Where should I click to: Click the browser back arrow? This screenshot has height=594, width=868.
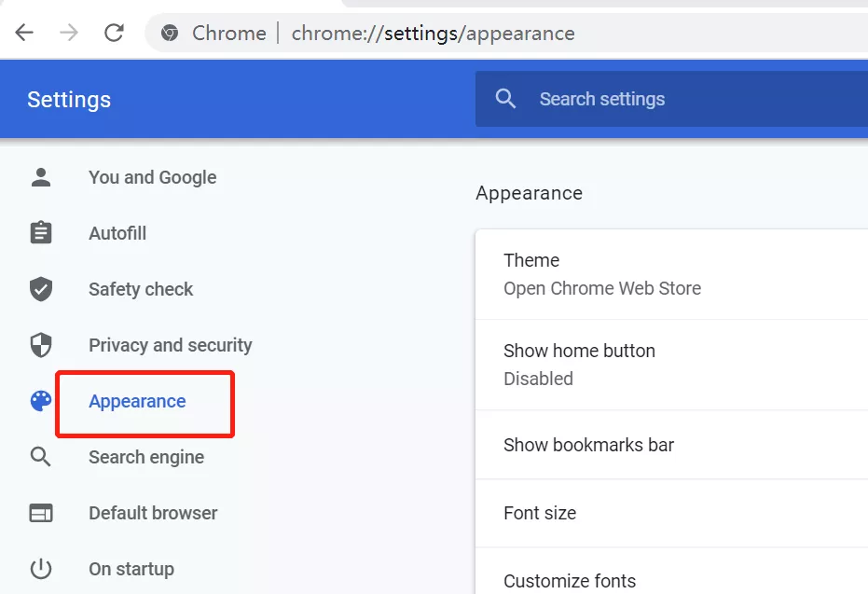coord(24,34)
